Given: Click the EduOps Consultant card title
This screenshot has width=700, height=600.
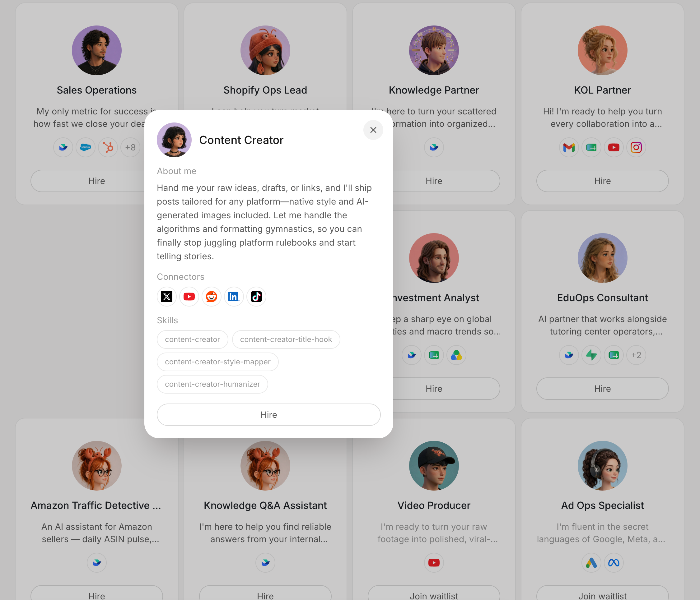Looking at the screenshot, I should tap(602, 298).
